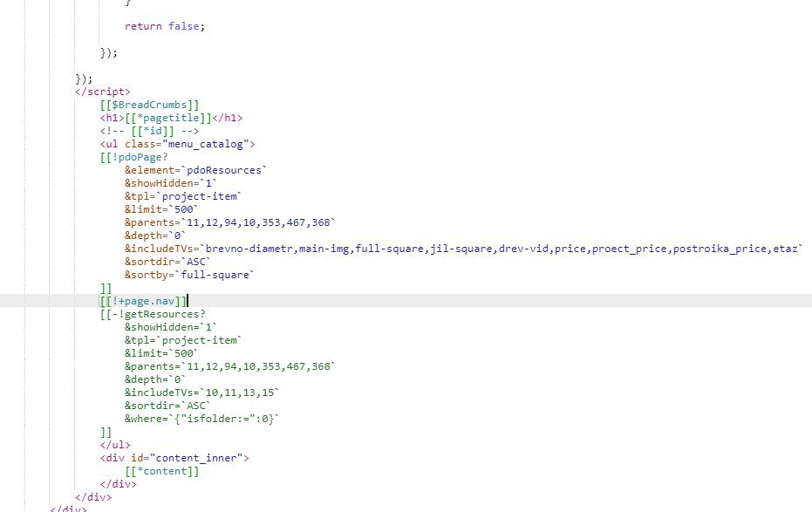The width and height of the screenshot is (812, 512).
Task: Click the div id="content_inner" line
Action: coord(174,458)
